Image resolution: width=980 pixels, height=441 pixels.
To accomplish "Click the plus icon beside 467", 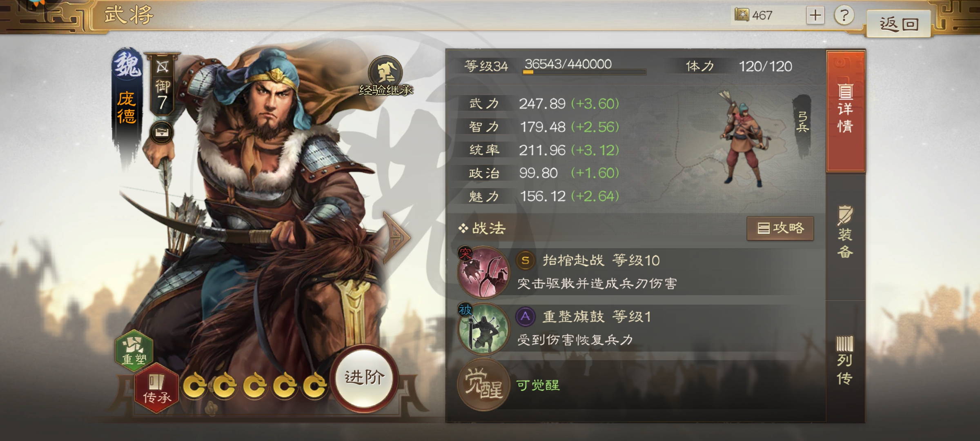I will (815, 16).
